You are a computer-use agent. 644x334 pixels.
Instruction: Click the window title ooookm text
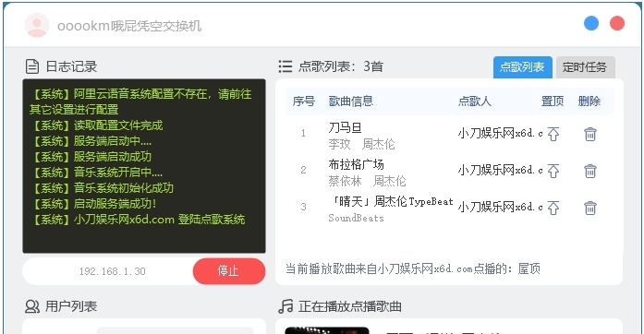coord(129,26)
